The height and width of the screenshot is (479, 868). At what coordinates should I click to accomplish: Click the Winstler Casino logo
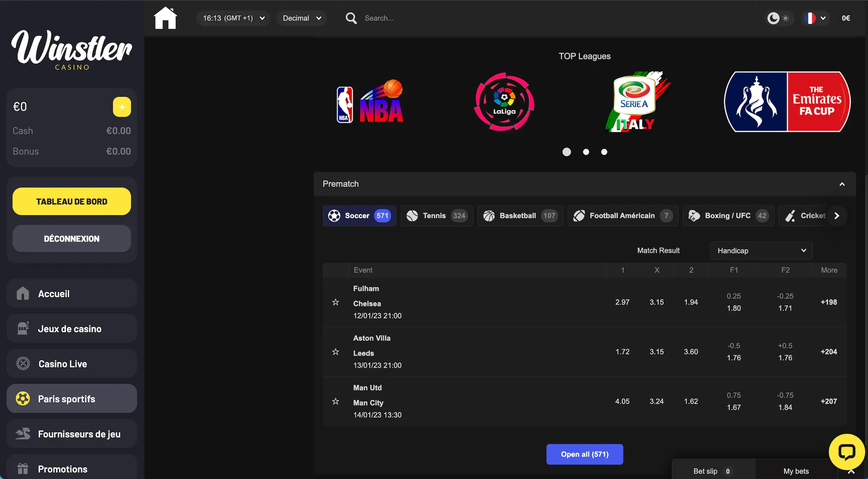pyautogui.click(x=72, y=49)
